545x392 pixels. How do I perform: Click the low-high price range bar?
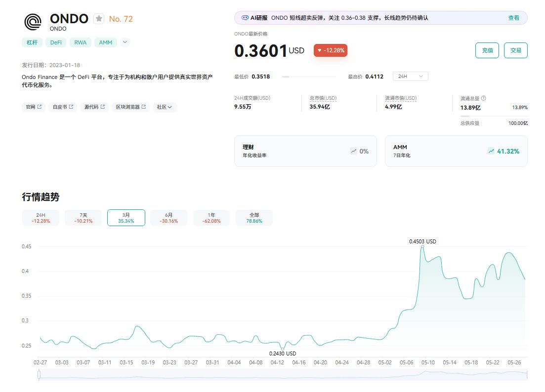[x=309, y=77]
